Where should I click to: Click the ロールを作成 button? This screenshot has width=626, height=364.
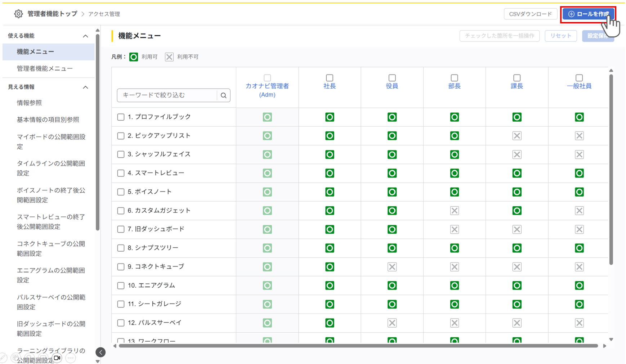(x=588, y=14)
